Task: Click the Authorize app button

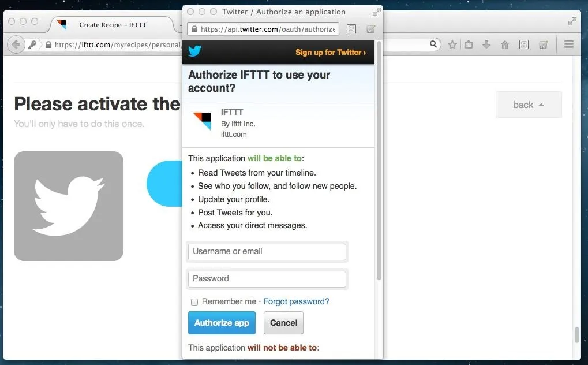Action: pyautogui.click(x=222, y=323)
